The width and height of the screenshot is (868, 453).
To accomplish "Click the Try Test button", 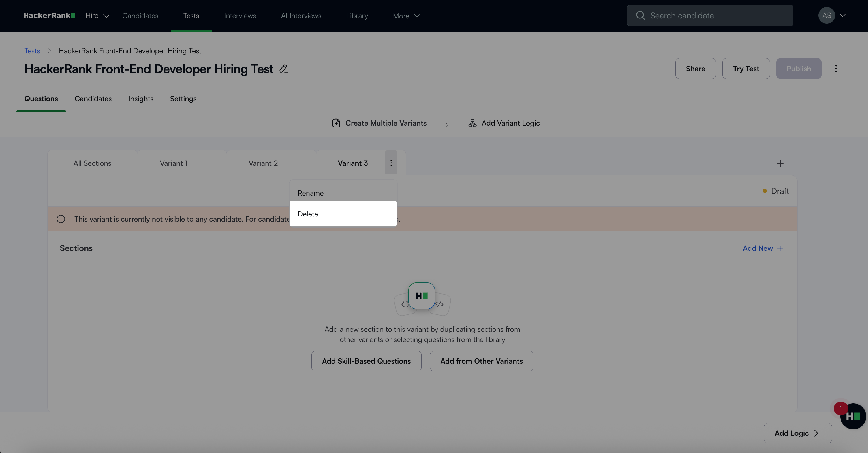I will (746, 69).
